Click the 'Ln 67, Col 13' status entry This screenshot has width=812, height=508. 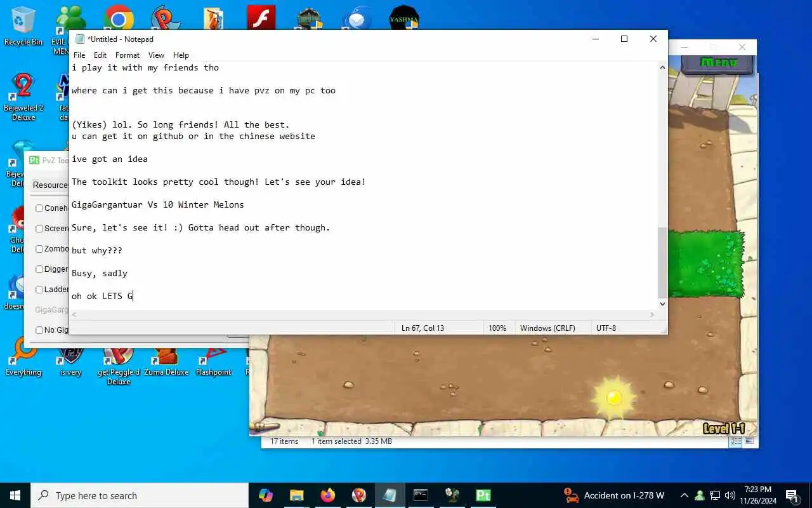tap(422, 328)
